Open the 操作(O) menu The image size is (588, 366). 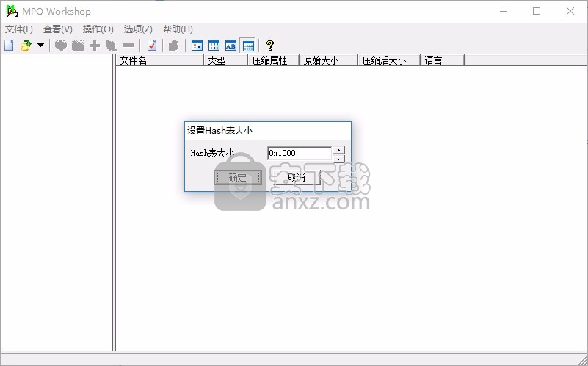click(x=98, y=29)
